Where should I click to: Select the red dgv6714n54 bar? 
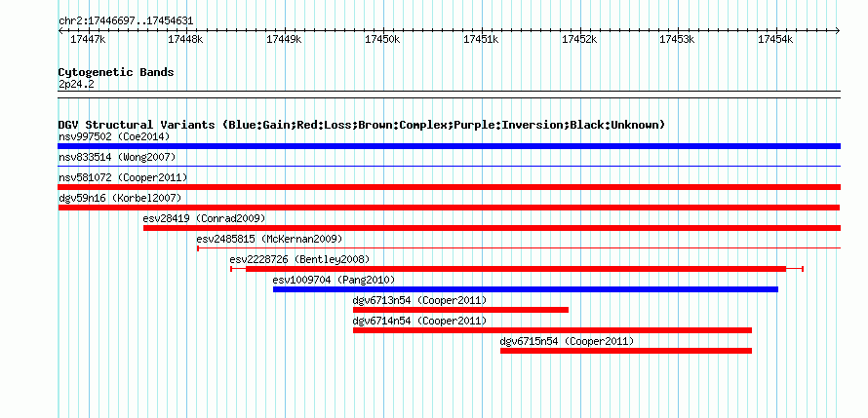click(552, 330)
